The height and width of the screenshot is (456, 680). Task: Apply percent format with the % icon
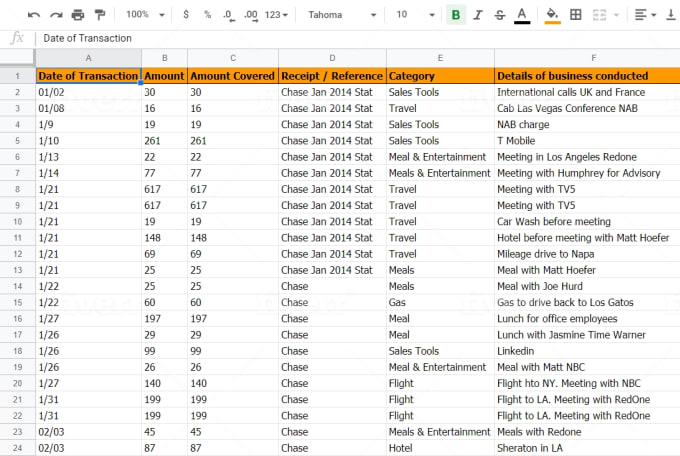(x=207, y=15)
